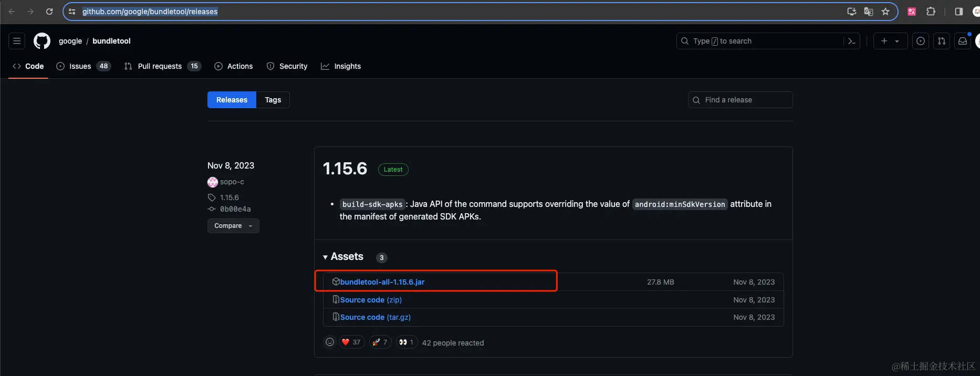Screen dimensions: 980x376
Task: Go back with the browser back arrow
Action: (x=12, y=12)
